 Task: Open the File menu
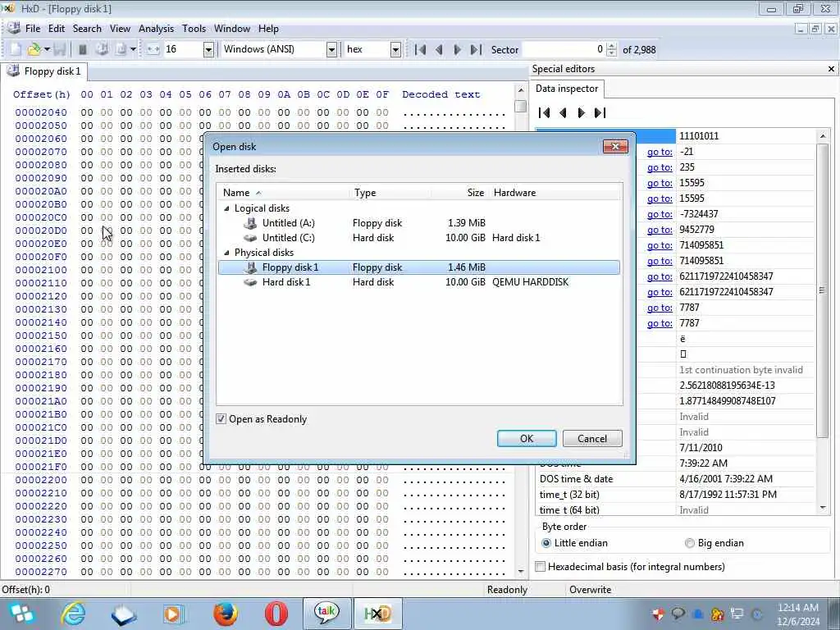[x=33, y=29]
